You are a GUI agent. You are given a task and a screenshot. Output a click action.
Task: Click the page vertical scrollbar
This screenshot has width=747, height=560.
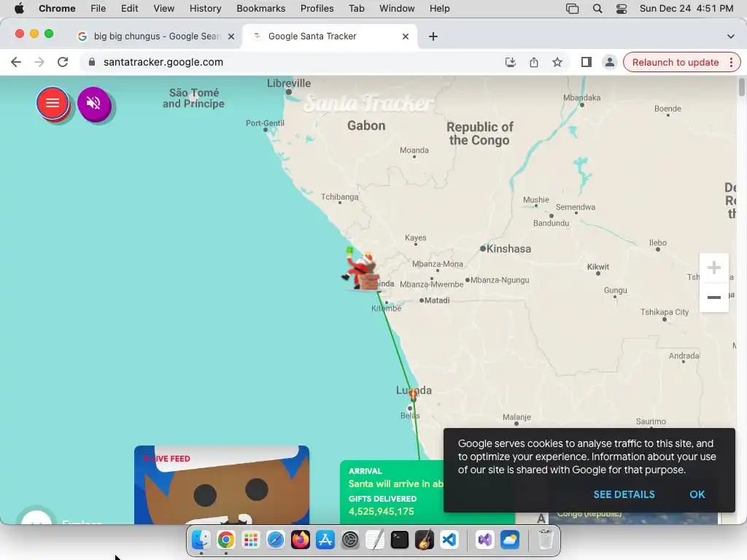tap(741, 88)
